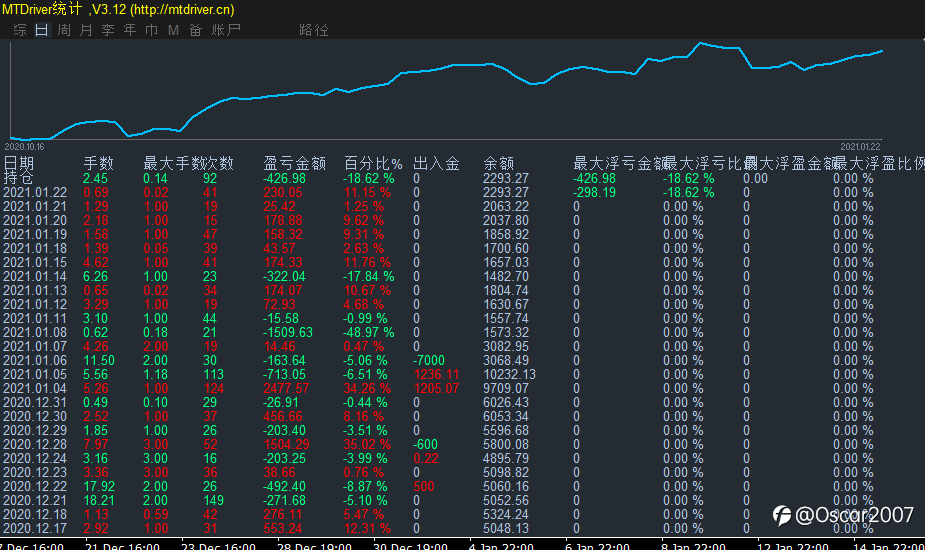Screen dimensions: 925x550
Task: Select the 2020.12.17 date cell
Action: point(35,529)
